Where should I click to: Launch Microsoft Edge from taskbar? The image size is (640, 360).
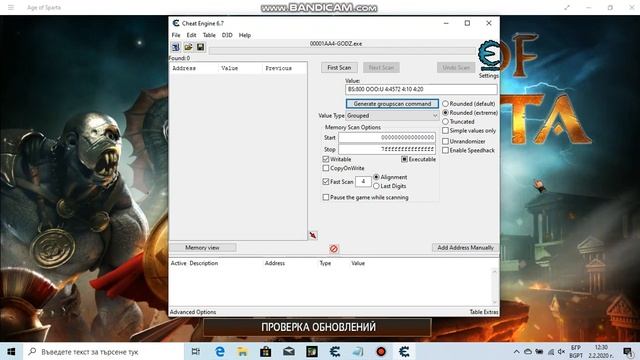coord(220,351)
